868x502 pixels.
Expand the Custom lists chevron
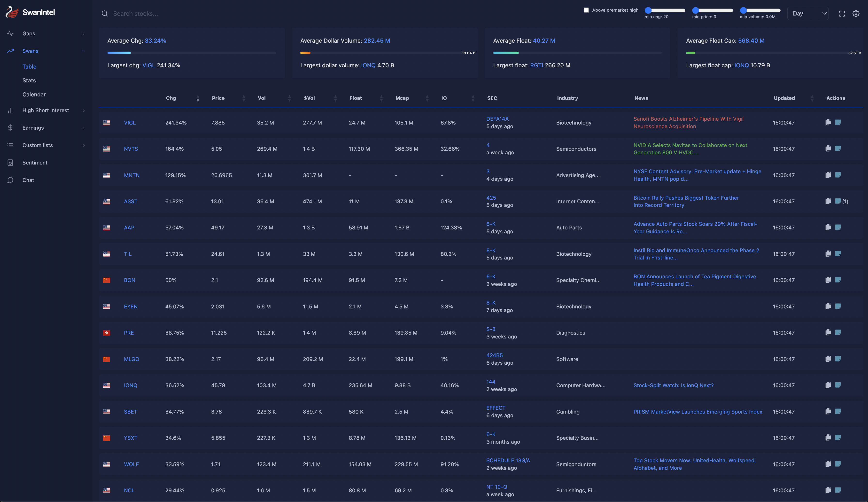coord(83,145)
